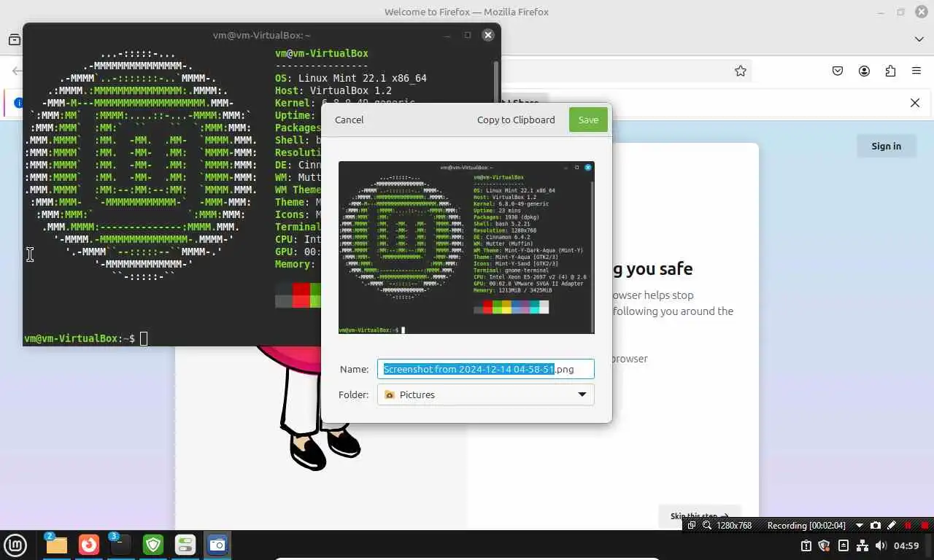Switch to the Terminal taskbar icon
Screen dimensions: 934x560
coord(121,545)
